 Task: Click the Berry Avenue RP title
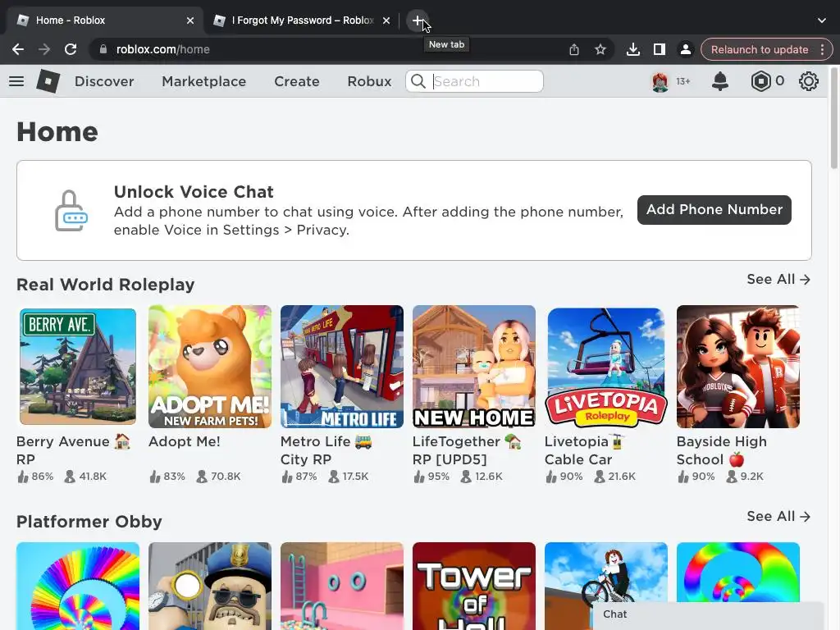tap(73, 450)
